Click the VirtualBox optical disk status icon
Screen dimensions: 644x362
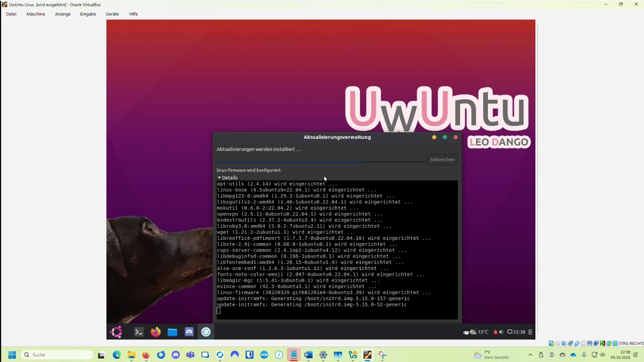(x=557, y=343)
